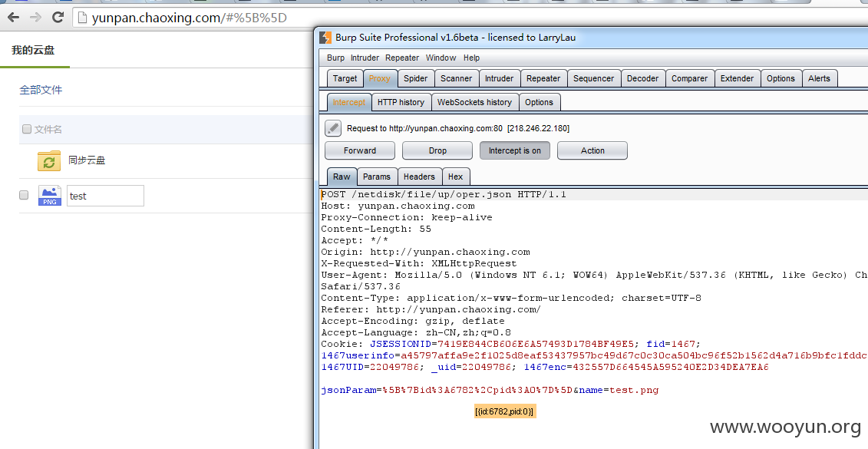Click the JSESSIONID cookie value
The width and height of the screenshot is (868, 449).
tap(536, 344)
